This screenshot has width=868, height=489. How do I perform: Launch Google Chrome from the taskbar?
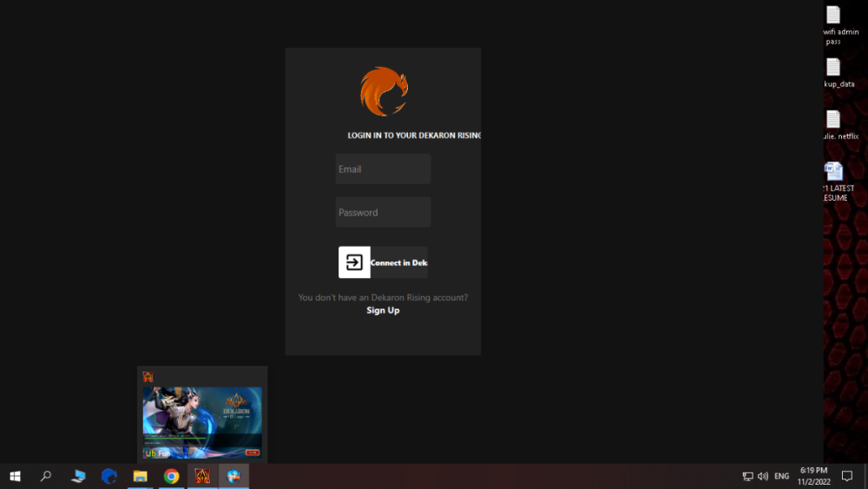172,476
